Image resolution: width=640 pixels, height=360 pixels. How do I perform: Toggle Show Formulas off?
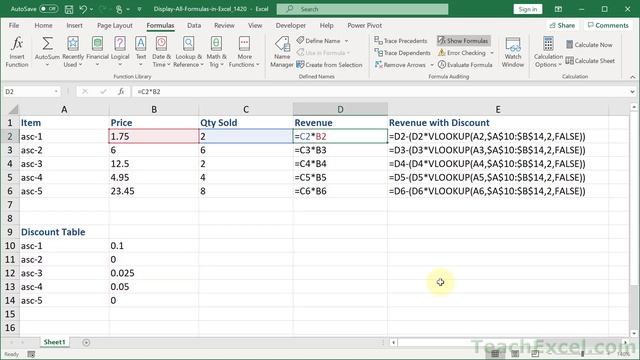[463, 41]
